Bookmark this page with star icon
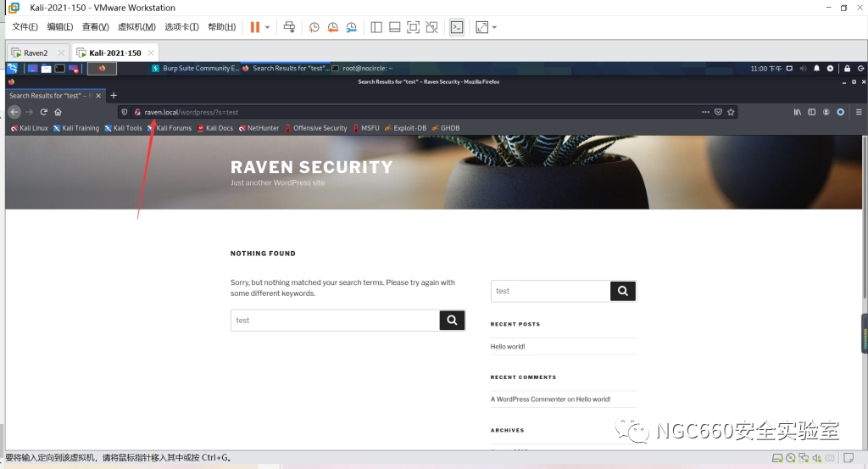The height and width of the screenshot is (469, 868). click(731, 112)
